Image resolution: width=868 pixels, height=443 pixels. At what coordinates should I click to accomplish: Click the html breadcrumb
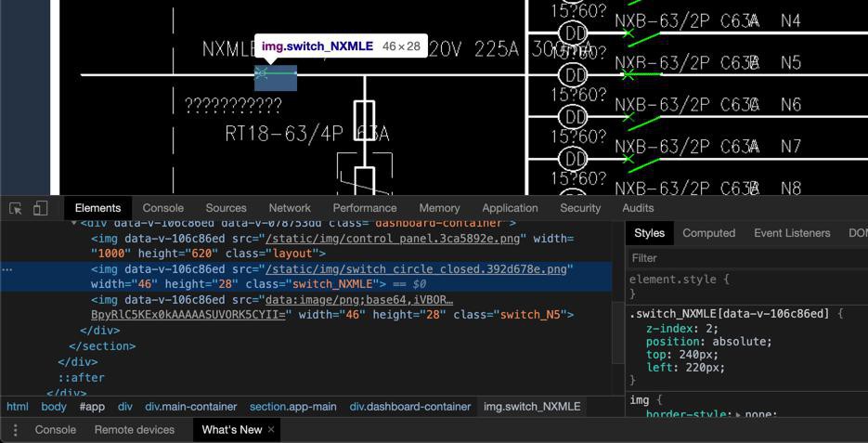18,407
